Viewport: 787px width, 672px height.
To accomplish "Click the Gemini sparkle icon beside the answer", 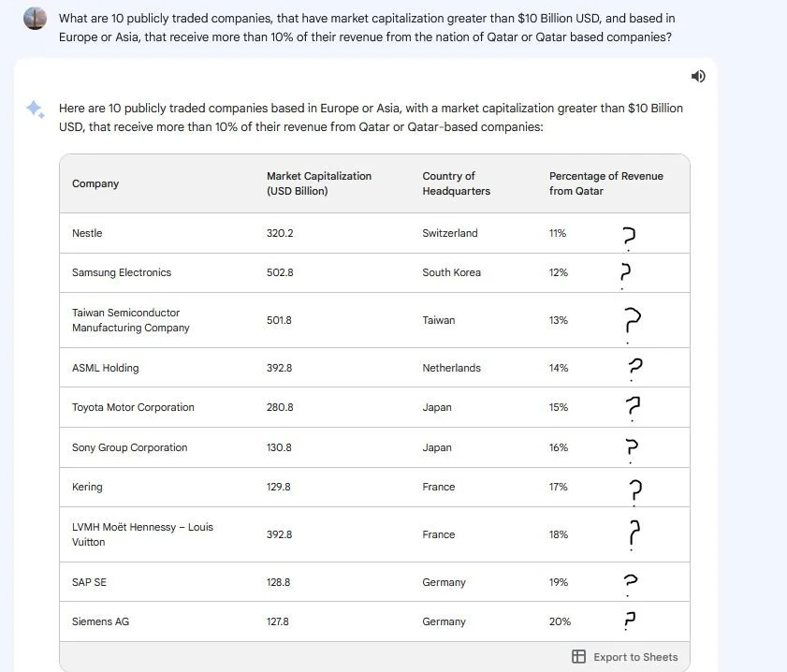I will (x=35, y=110).
